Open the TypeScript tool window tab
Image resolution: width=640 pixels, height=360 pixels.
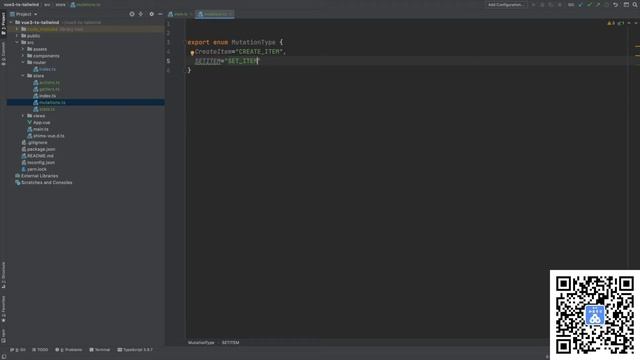135,350
